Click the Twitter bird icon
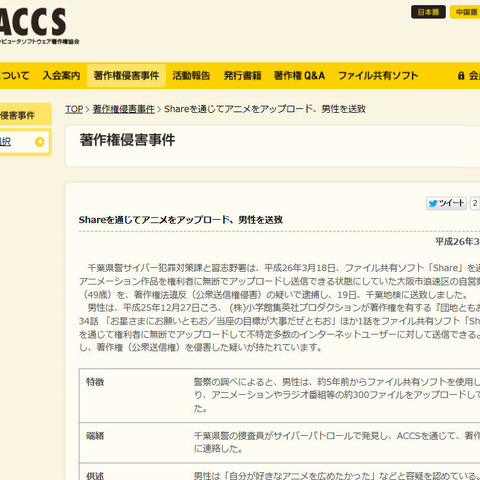This screenshot has height=480, width=480. 433,203
